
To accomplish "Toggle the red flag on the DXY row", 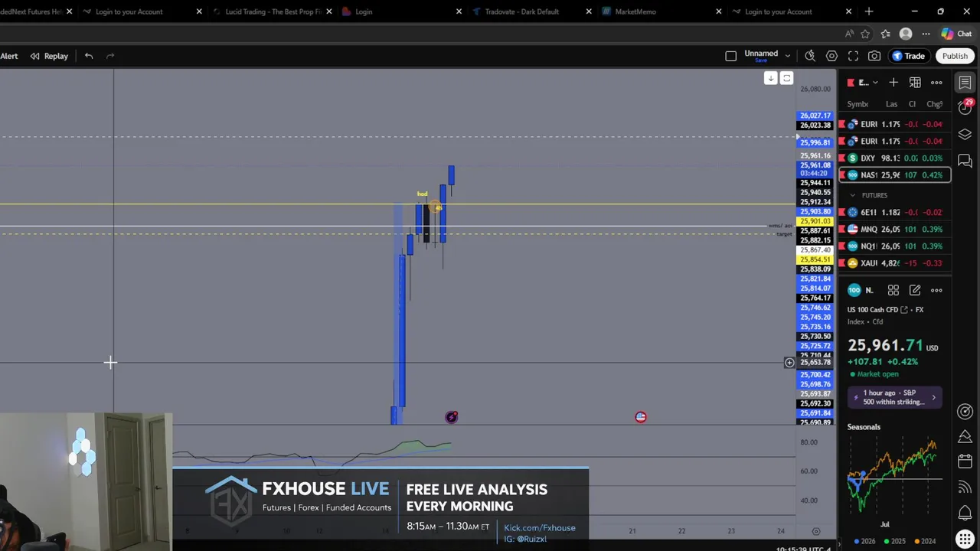I will tap(842, 158).
